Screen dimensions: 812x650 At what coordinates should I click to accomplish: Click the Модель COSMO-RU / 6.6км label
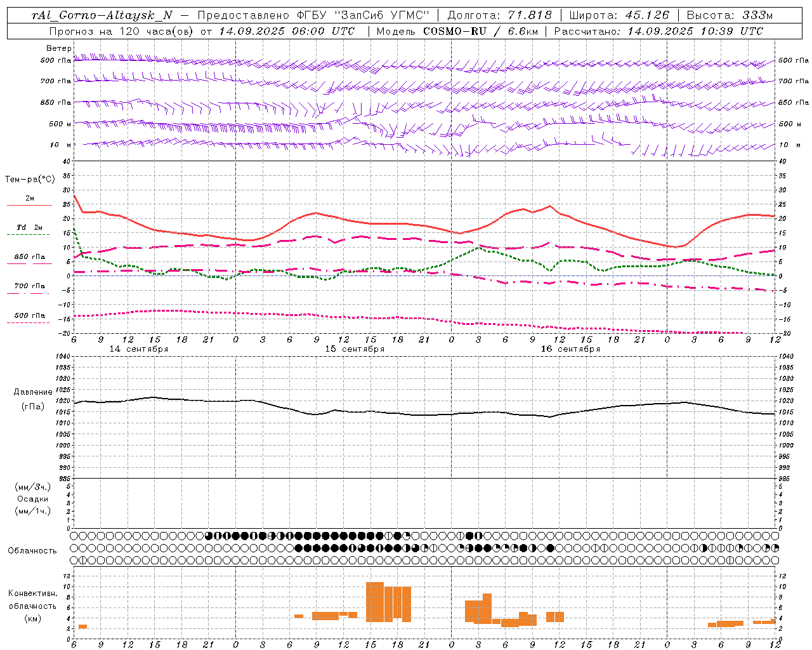point(457,31)
